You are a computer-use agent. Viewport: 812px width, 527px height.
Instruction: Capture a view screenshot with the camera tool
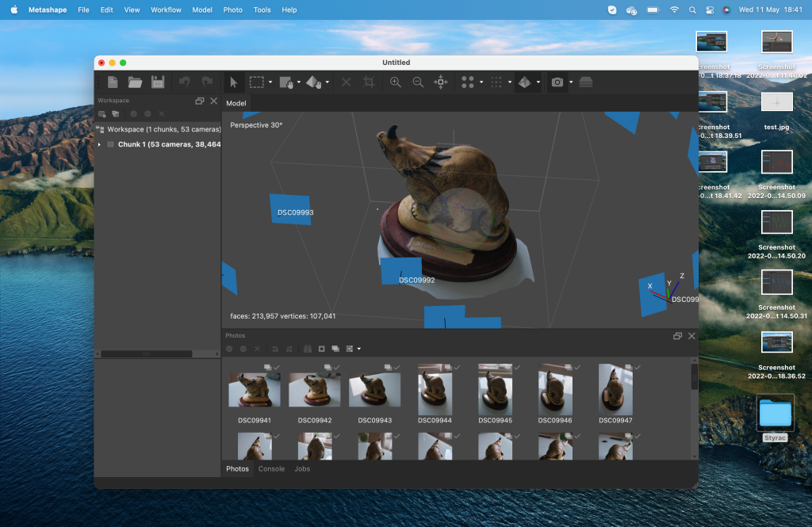(558, 82)
